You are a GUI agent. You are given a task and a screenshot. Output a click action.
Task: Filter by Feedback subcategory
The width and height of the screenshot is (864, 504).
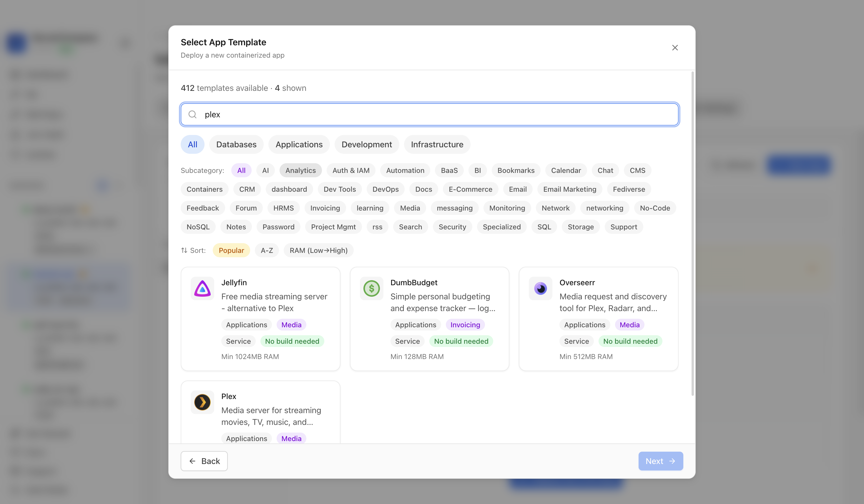coord(203,208)
